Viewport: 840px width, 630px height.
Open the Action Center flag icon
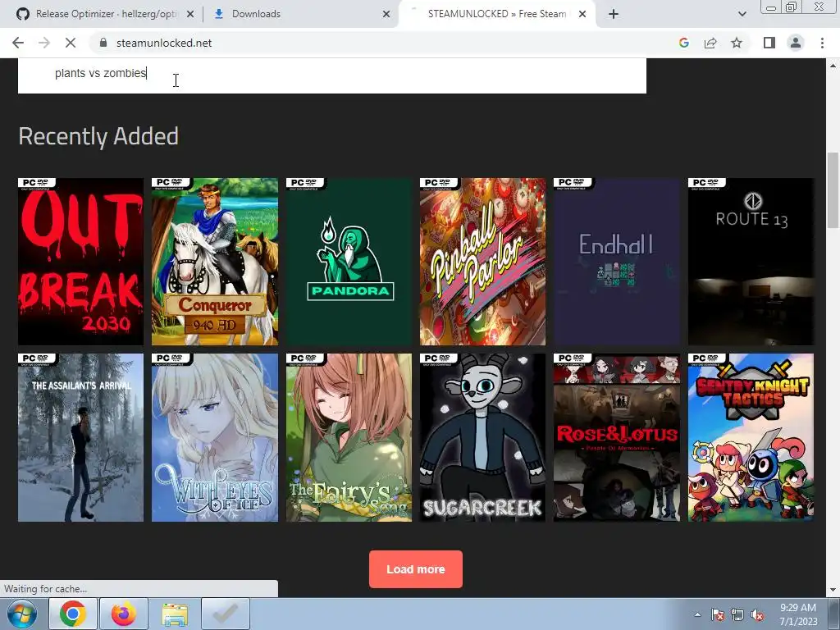tap(718, 614)
